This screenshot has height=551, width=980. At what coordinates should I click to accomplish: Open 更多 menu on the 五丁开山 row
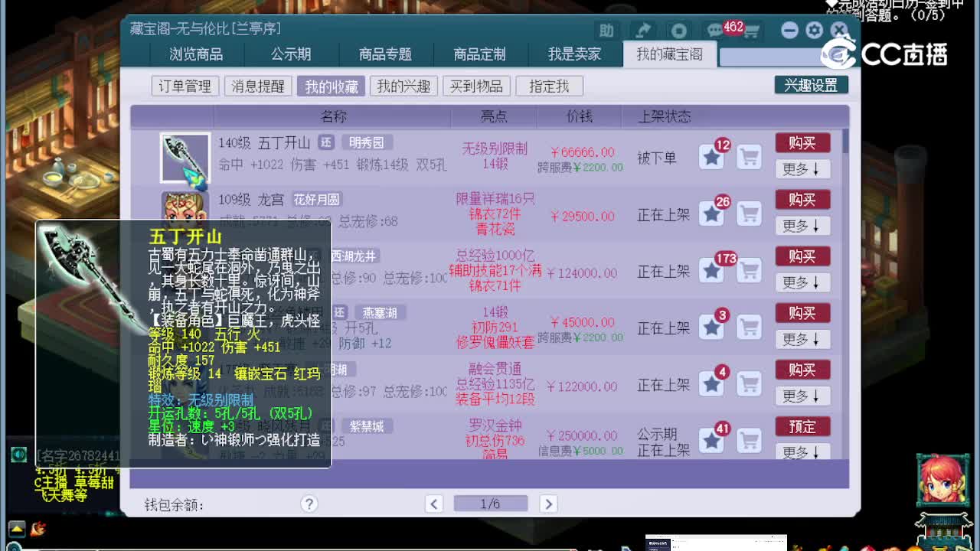[802, 168]
